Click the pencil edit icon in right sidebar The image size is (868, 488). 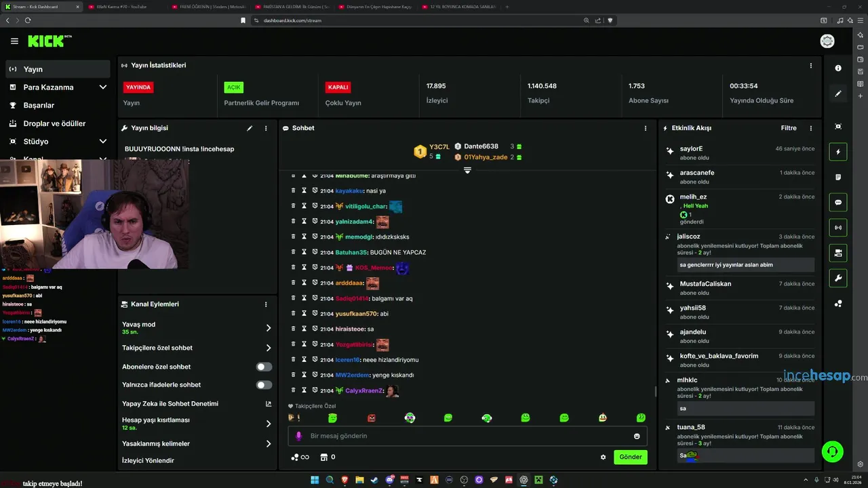[x=838, y=94]
